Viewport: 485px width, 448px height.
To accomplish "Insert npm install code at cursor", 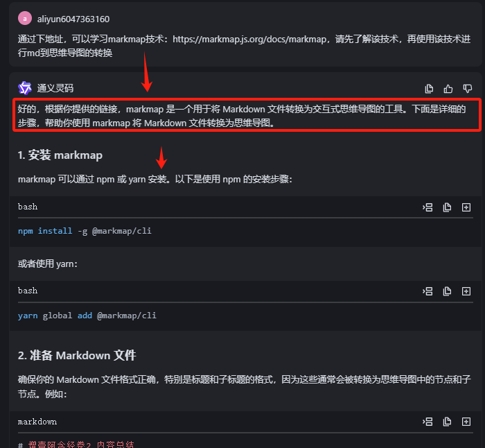I will 427,207.
